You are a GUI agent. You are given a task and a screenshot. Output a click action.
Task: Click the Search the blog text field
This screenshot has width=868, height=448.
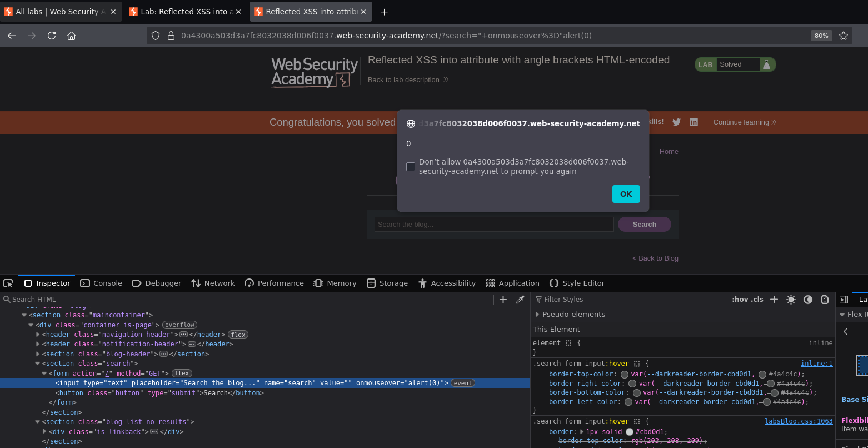[x=494, y=225]
